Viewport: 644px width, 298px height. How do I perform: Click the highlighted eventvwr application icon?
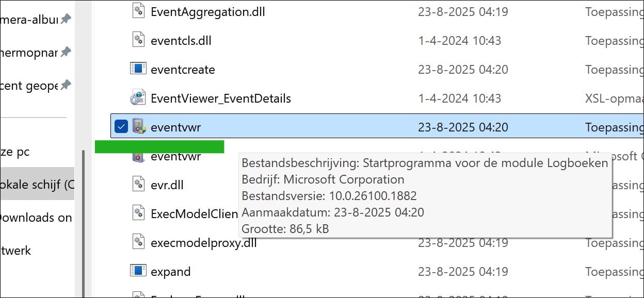pos(138,127)
